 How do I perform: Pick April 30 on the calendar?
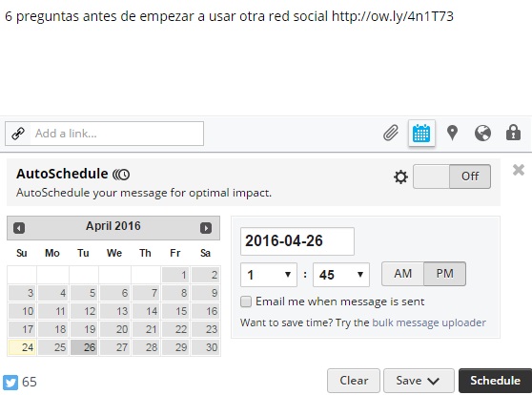(206, 347)
